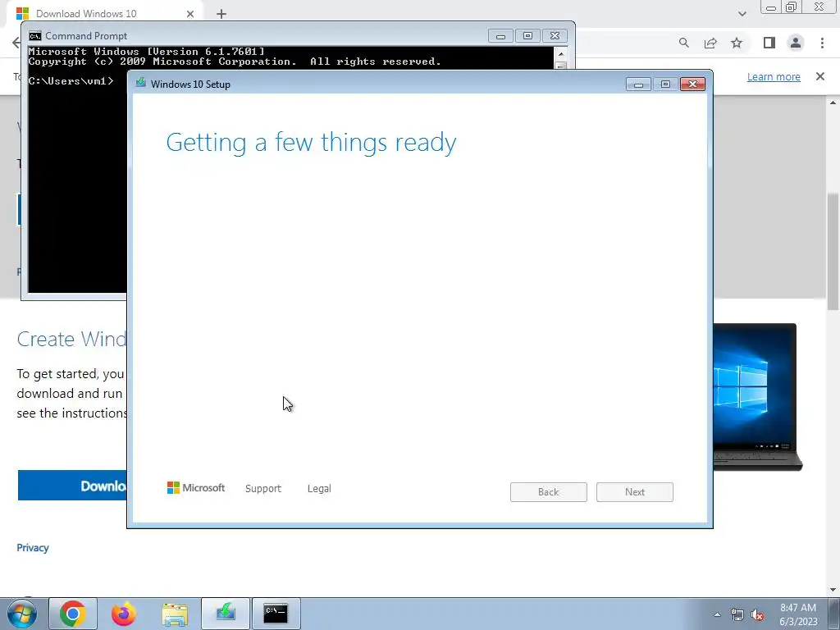Minimize the Windows 10 Setup window
Image resolution: width=840 pixels, height=630 pixels.
638,84
